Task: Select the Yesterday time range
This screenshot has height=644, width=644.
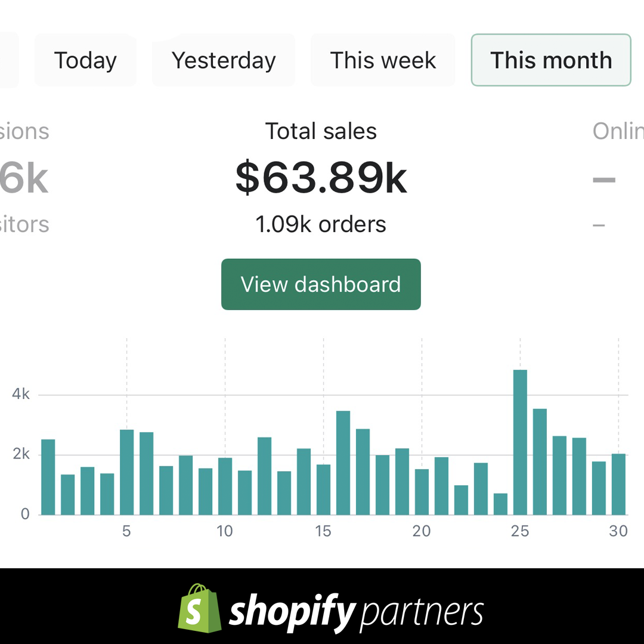Action: pos(224,60)
